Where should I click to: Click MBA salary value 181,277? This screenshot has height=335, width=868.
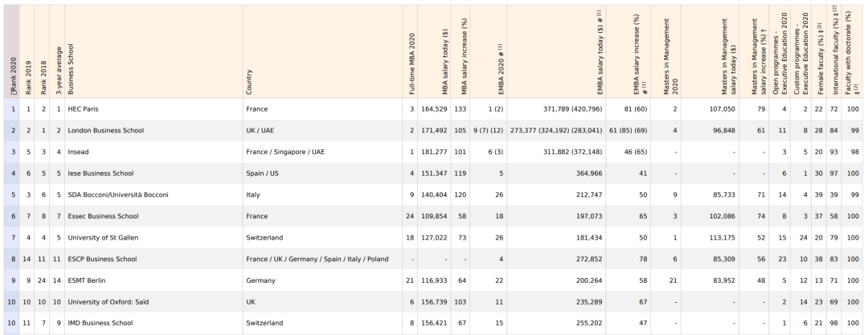tap(435, 152)
